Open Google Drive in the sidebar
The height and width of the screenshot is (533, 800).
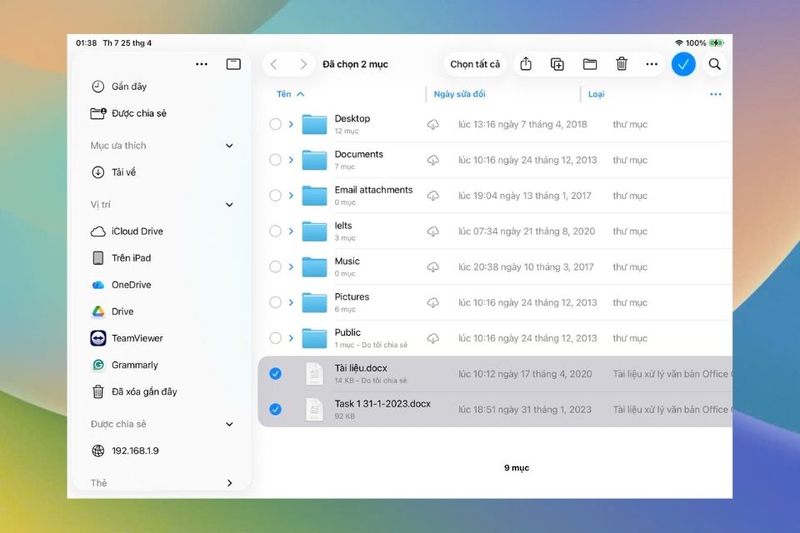click(x=112, y=312)
